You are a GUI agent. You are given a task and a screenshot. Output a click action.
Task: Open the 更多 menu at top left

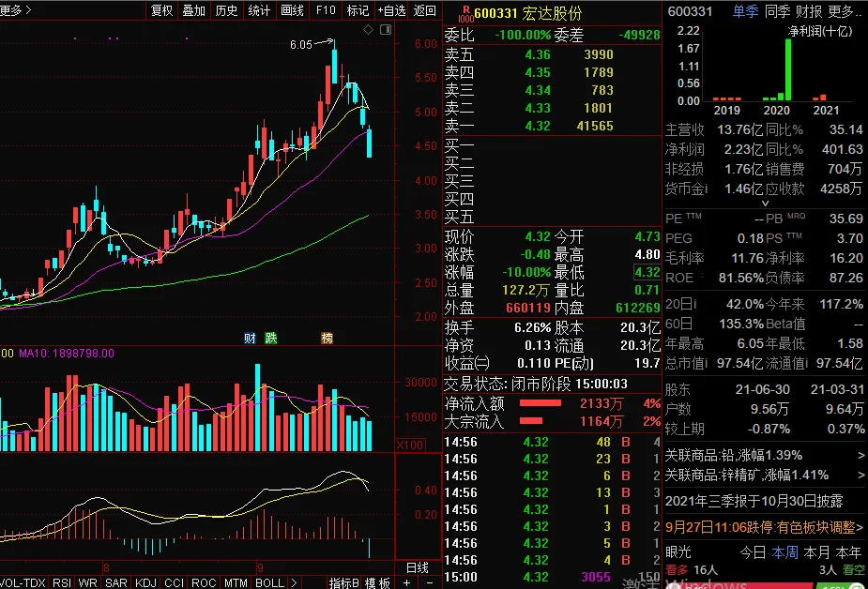(x=16, y=10)
